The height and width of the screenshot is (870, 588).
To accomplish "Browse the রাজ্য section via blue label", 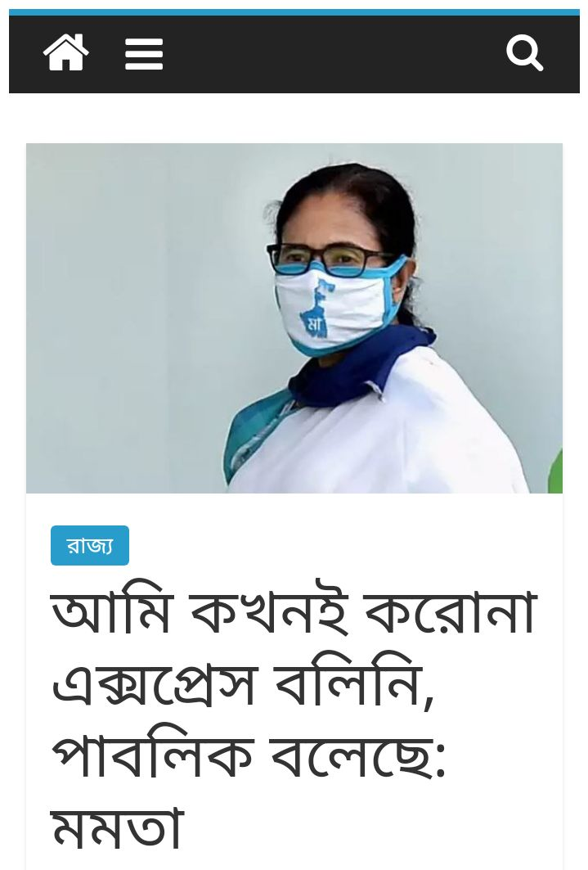I will tap(90, 545).
